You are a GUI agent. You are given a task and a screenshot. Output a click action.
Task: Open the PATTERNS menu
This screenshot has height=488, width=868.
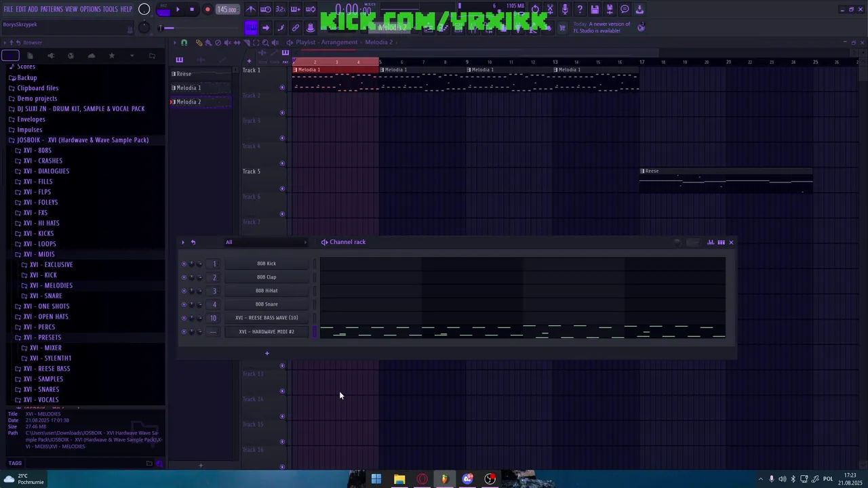pos(52,9)
